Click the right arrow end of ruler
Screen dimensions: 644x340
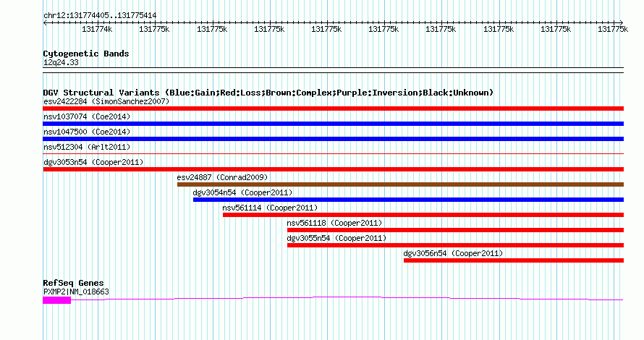click(622, 22)
